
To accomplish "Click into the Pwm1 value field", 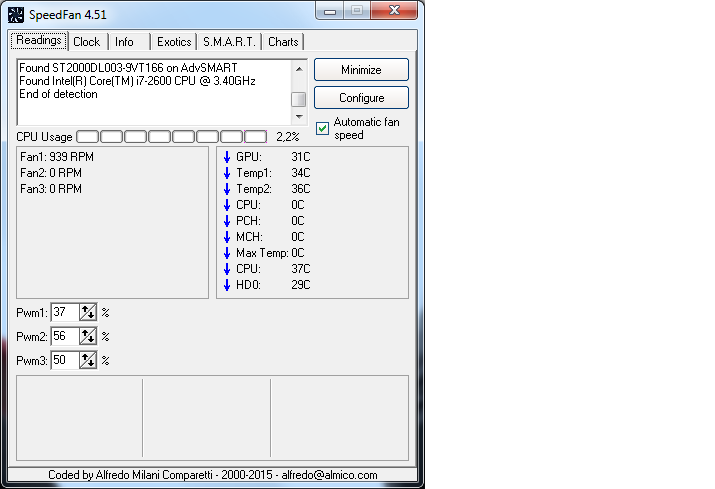I will pos(65,312).
